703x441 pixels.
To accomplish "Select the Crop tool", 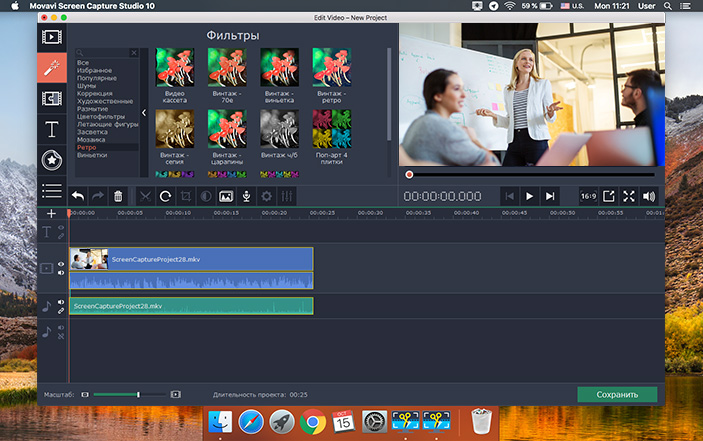I will point(186,196).
